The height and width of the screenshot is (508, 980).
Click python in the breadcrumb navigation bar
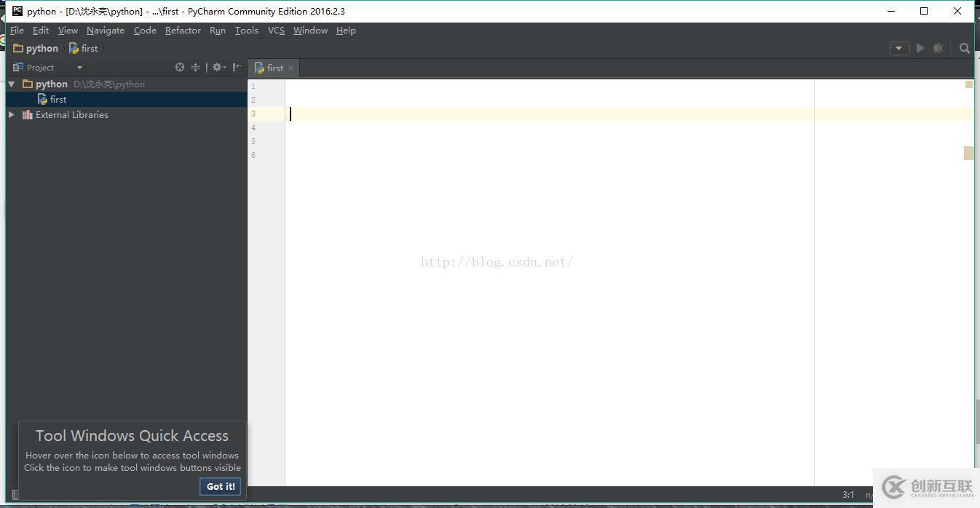click(36, 48)
